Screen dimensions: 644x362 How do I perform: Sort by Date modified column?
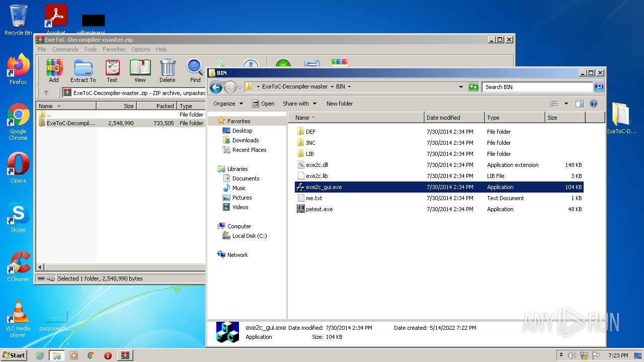pyautogui.click(x=454, y=118)
